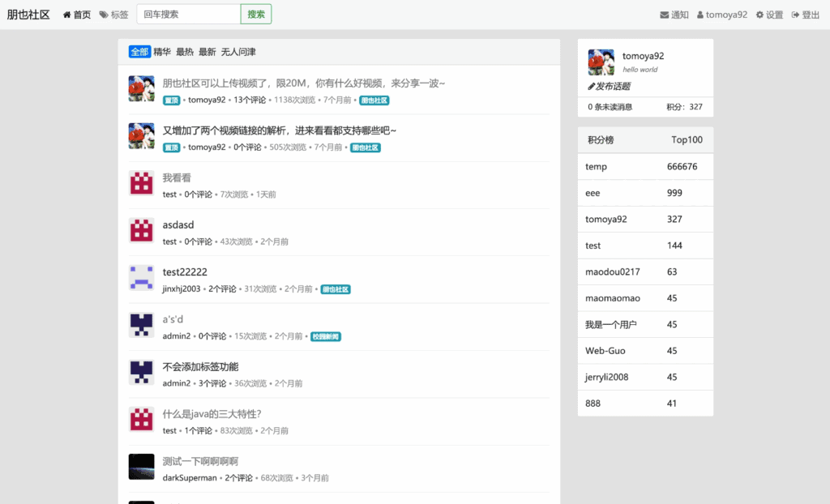This screenshot has width=830, height=504.
Task: Log out via the 登出 link
Action: point(805,15)
